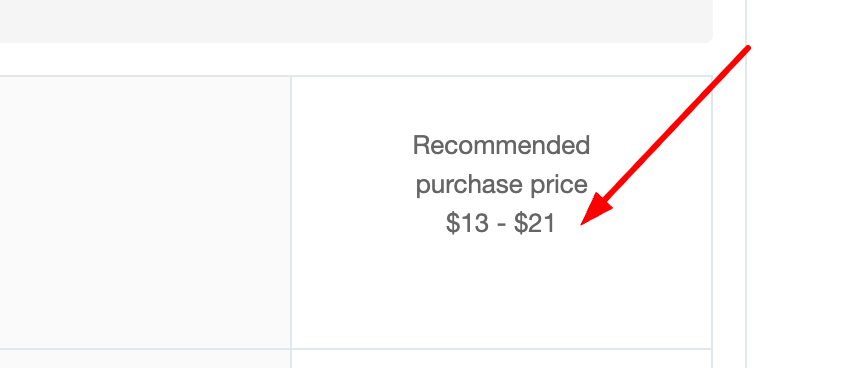
Task: Click the "$13 - $21" price range
Action: coord(500,223)
